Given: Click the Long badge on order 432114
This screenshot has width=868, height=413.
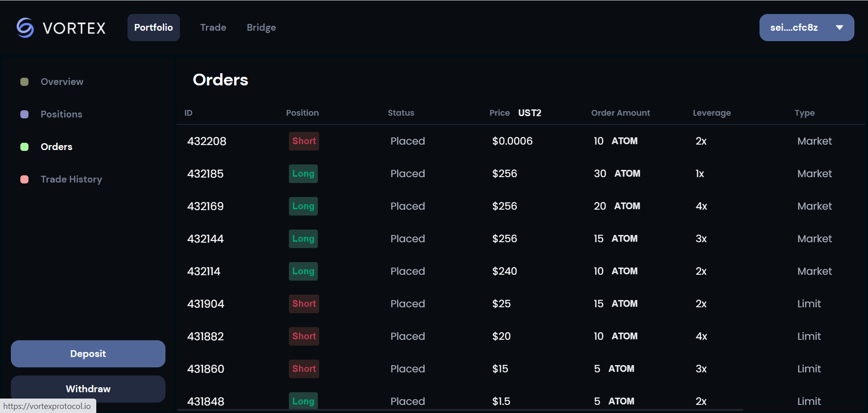Looking at the screenshot, I should coord(303,271).
